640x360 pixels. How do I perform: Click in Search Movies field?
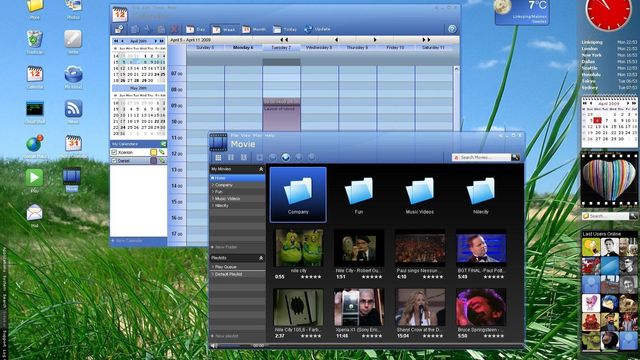pos(482,157)
